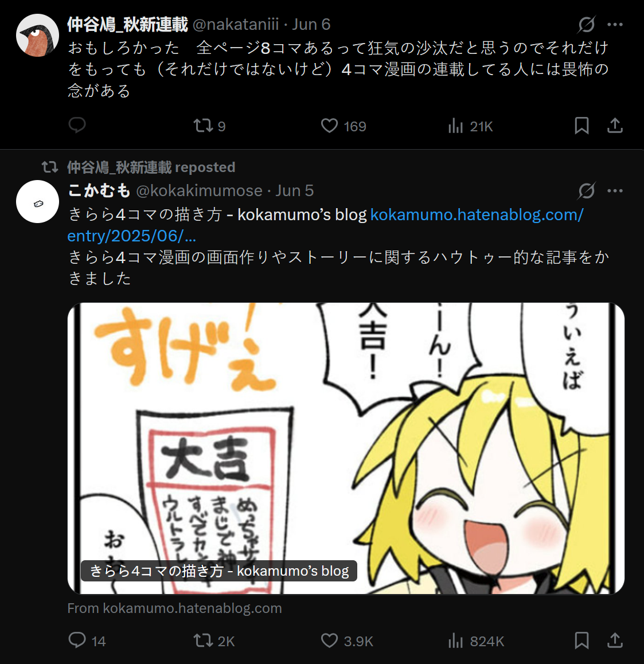
Task: Expand more options on こかむも's tweet
Action: click(x=615, y=190)
